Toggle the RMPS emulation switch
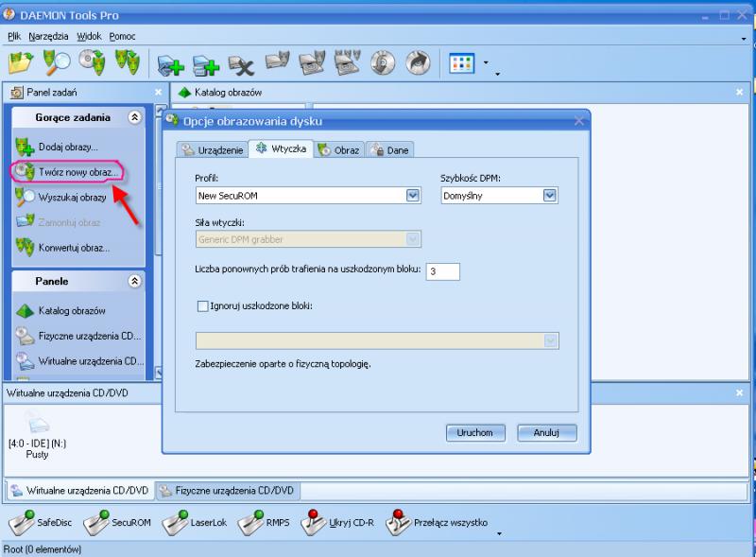 tap(264, 523)
